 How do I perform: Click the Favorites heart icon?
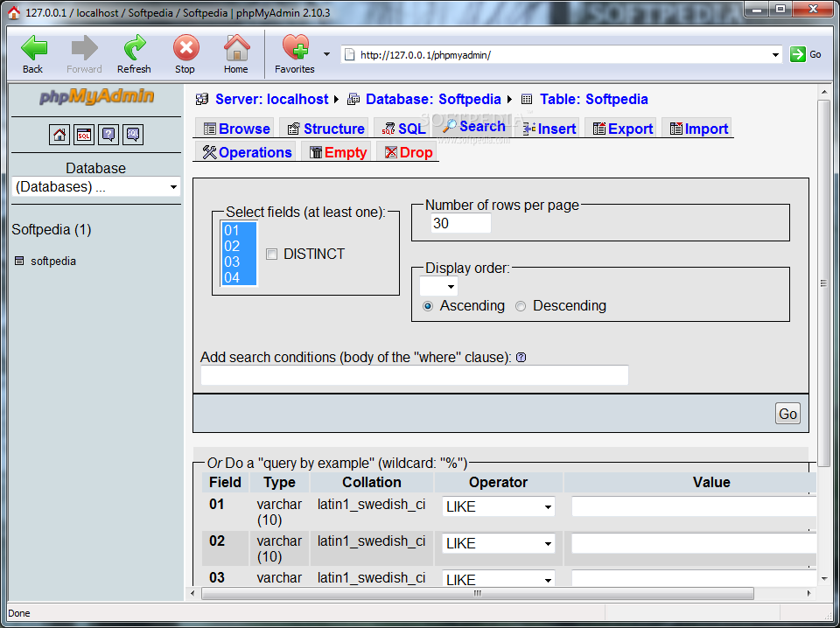295,47
